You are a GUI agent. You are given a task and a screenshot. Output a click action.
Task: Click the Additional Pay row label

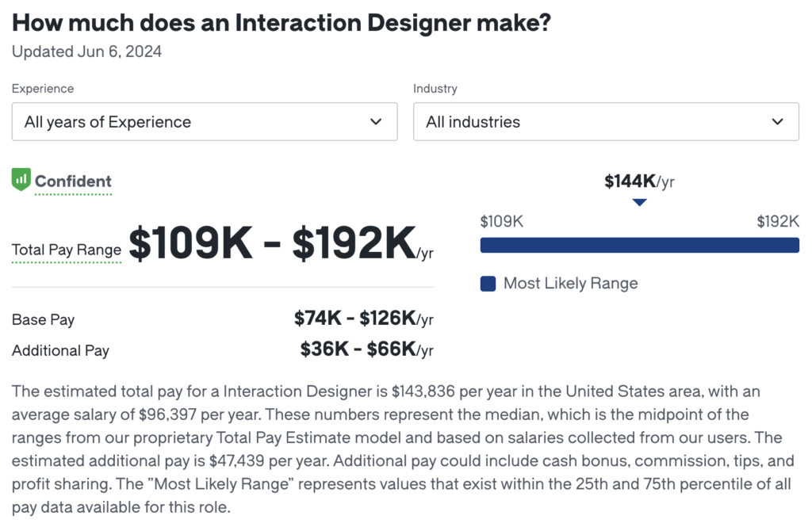(x=60, y=350)
